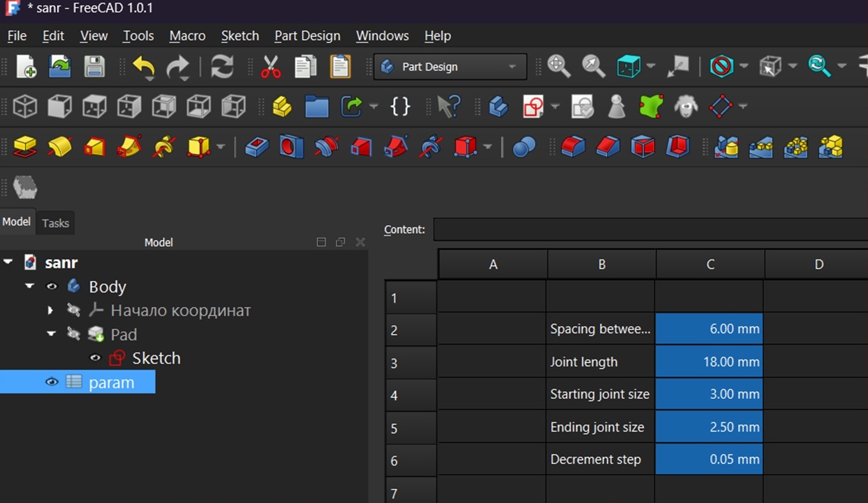
Task: Click the Save button
Action: (x=94, y=66)
